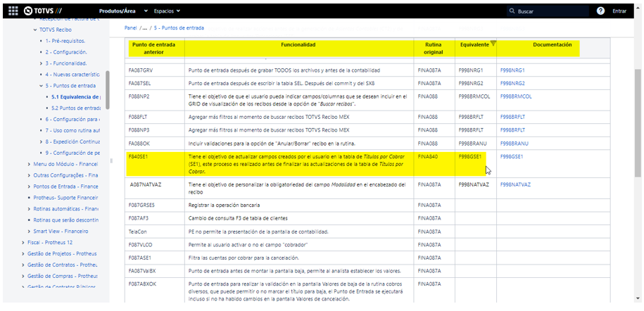Viewport: 644px width, 311px height.
Task: Open F998BRFLT documentation link in F088NP3 row
Action: coord(512,130)
